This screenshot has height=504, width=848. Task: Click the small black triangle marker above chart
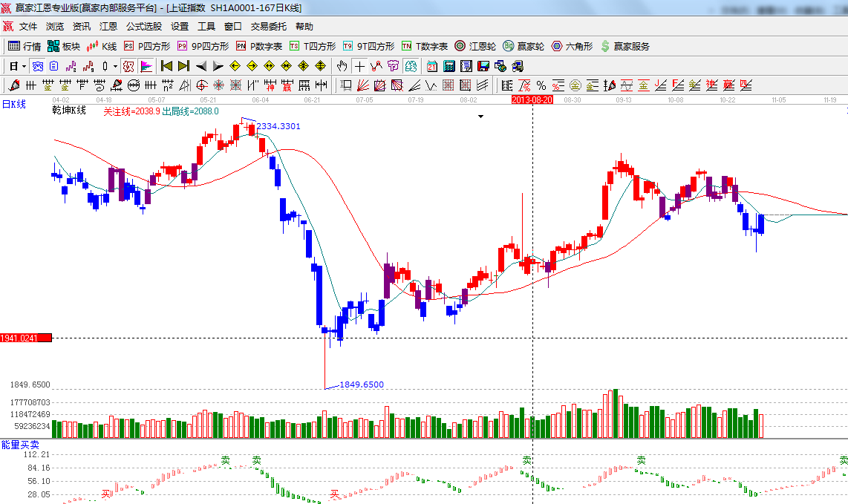point(481,117)
